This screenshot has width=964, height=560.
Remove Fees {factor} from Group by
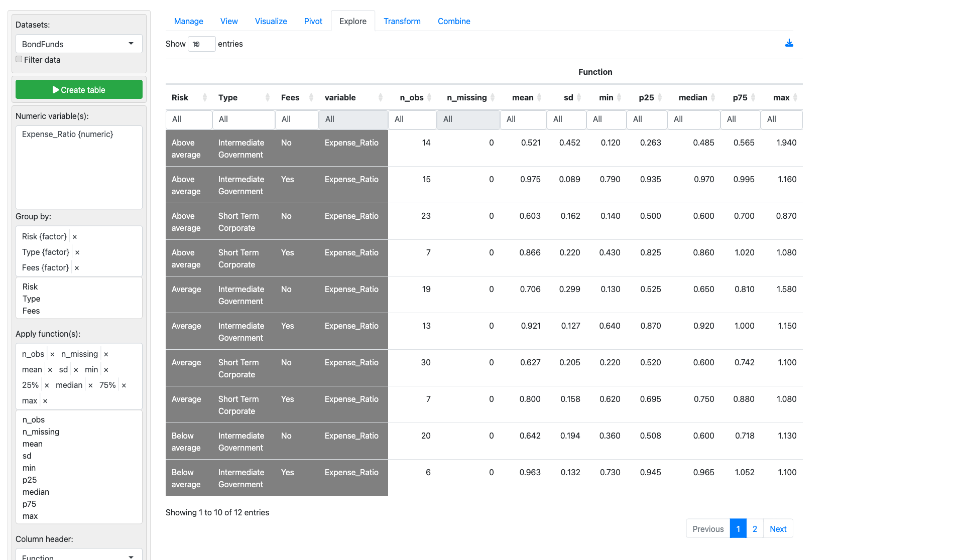click(x=77, y=268)
